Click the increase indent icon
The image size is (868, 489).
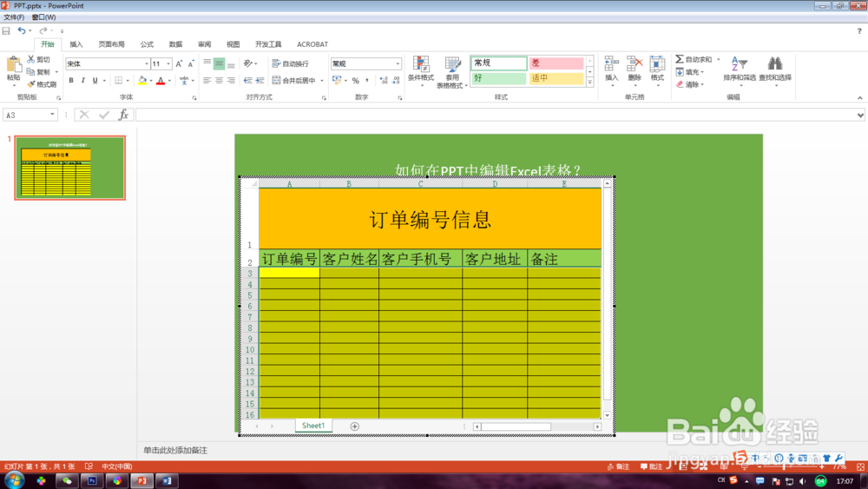[260, 80]
